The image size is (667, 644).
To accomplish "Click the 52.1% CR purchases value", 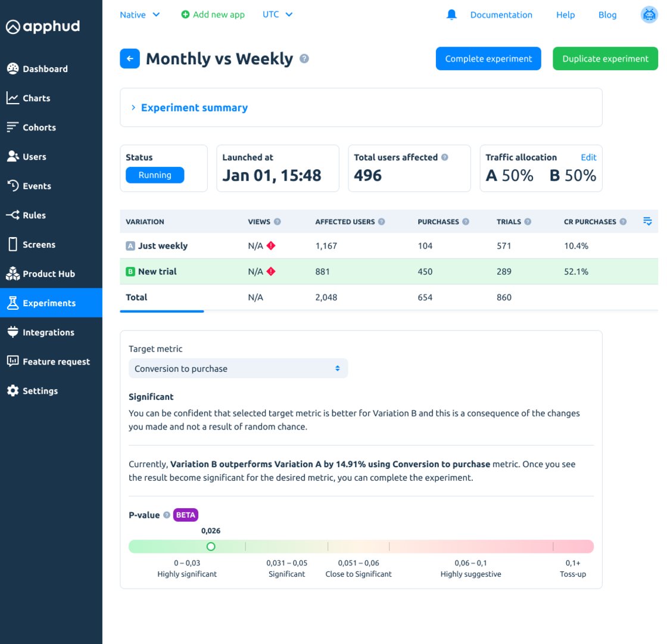I will (576, 271).
